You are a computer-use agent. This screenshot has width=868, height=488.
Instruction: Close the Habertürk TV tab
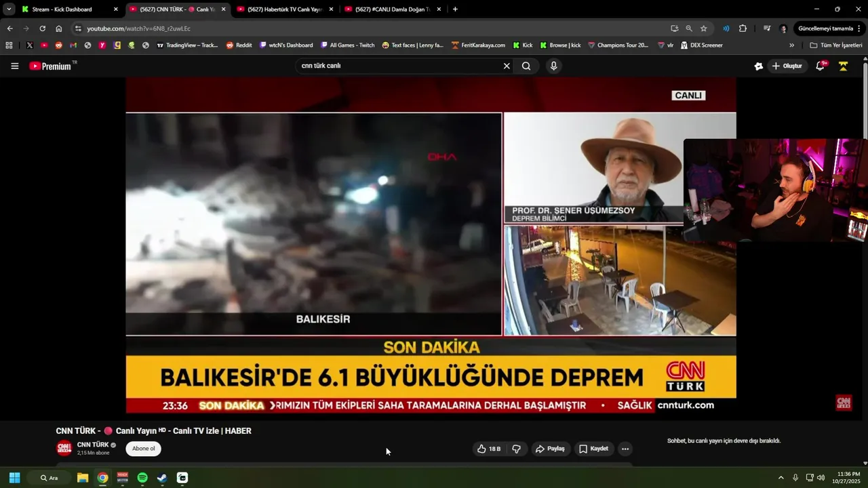[x=331, y=9]
